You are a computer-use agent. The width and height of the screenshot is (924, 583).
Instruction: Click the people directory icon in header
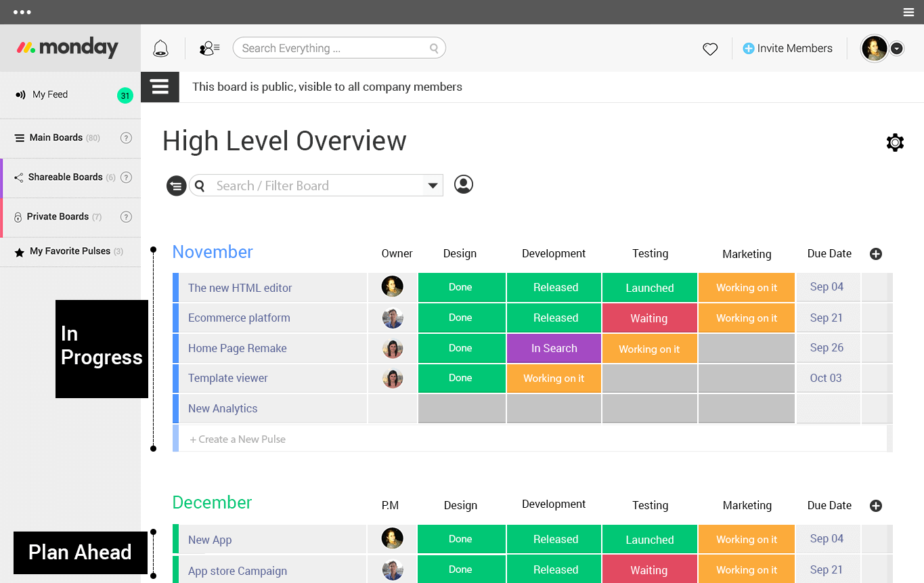(209, 48)
